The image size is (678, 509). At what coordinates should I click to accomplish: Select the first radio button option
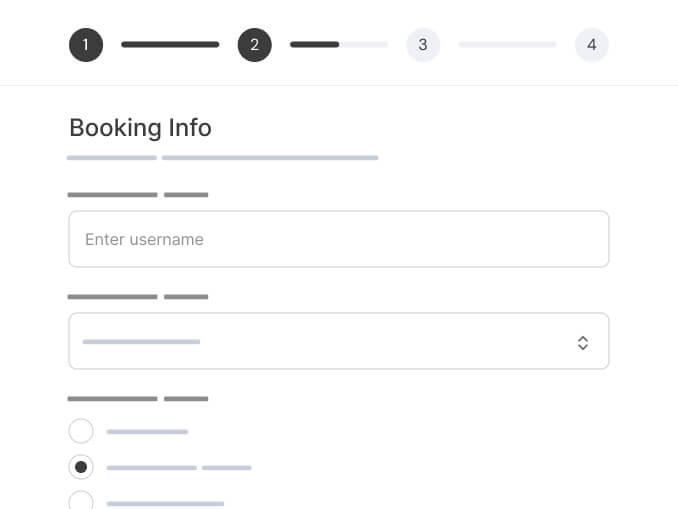tap(81, 431)
